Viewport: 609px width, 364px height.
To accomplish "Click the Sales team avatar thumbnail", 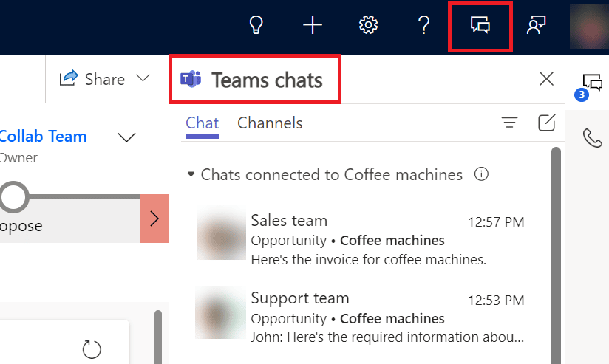I will pyautogui.click(x=221, y=234).
